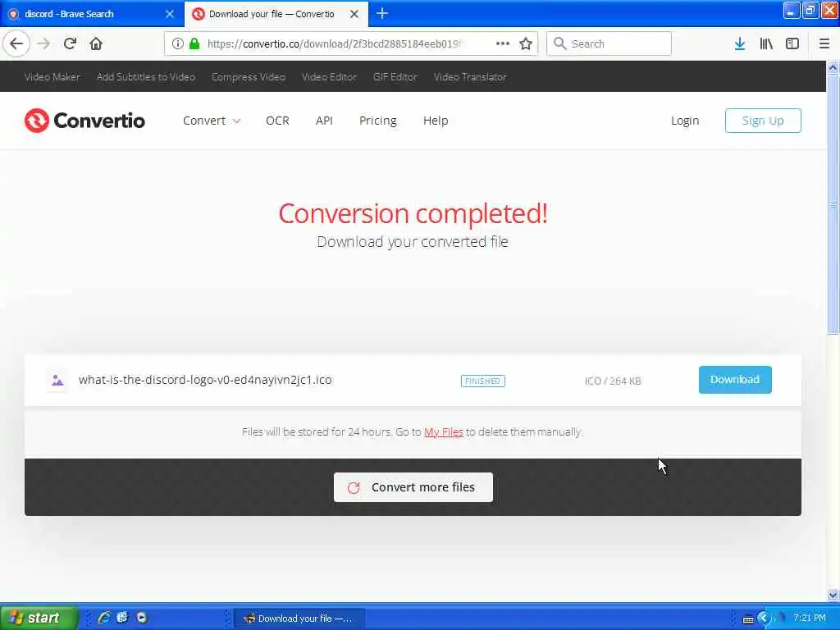840x630 pixels.
Task: Open the Video Editor link
Action: (329, 76)
